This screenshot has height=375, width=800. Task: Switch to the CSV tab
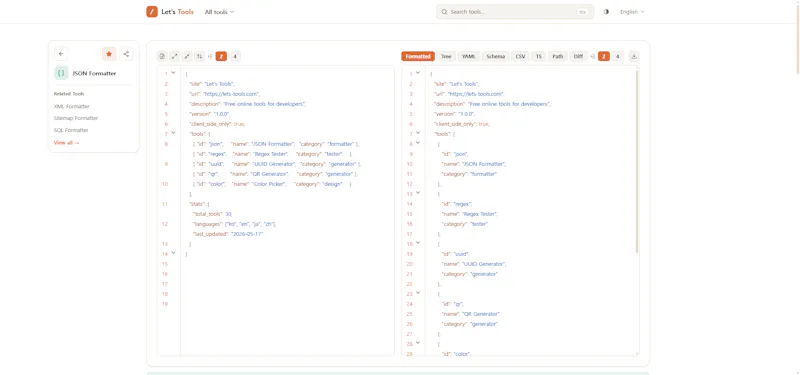pyautogui.click(x=520, y=56)
